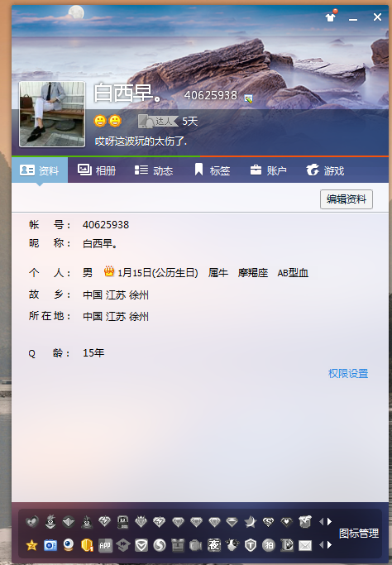Select the 游戏 tab
Screen dimensions: 392x565
(325, 170)
